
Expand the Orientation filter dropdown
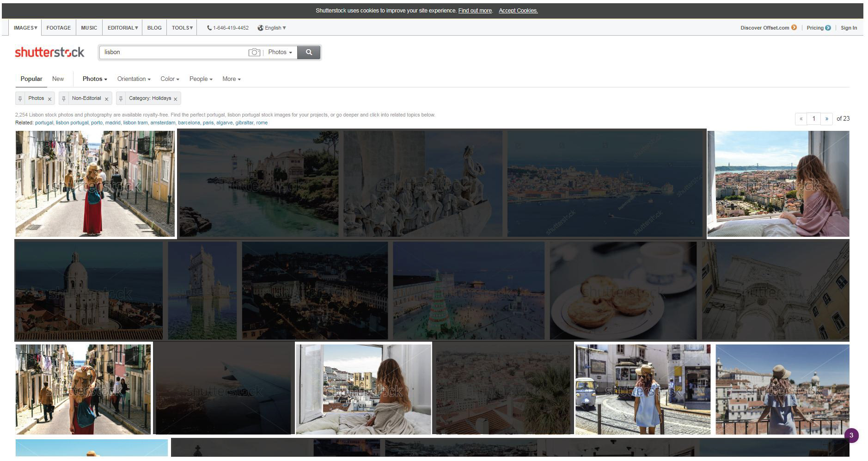click(134, 79)
